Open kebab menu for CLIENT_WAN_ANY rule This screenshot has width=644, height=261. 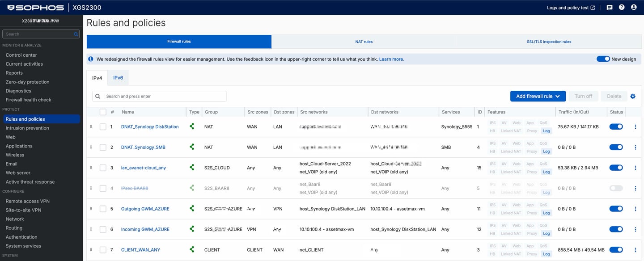point(636,250)
